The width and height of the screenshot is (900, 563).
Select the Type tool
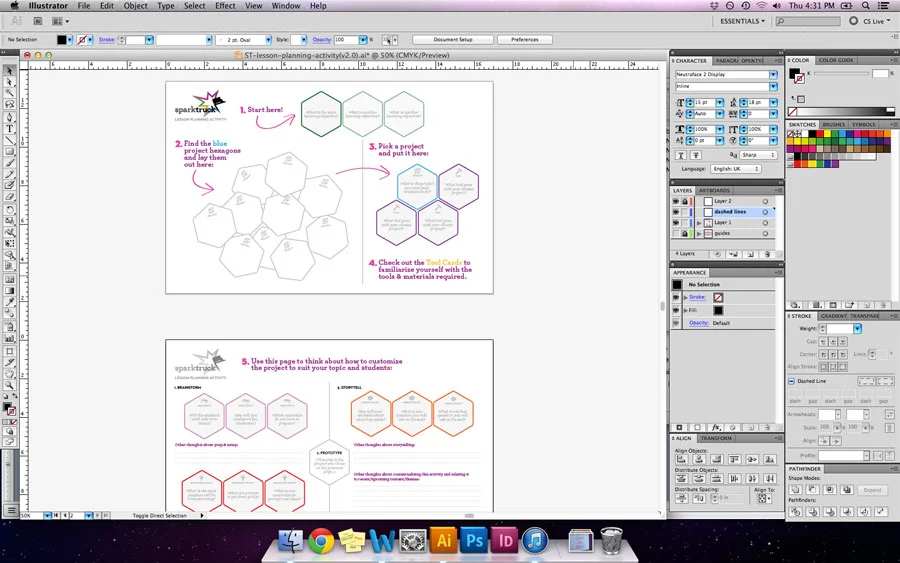click(9, 129)
